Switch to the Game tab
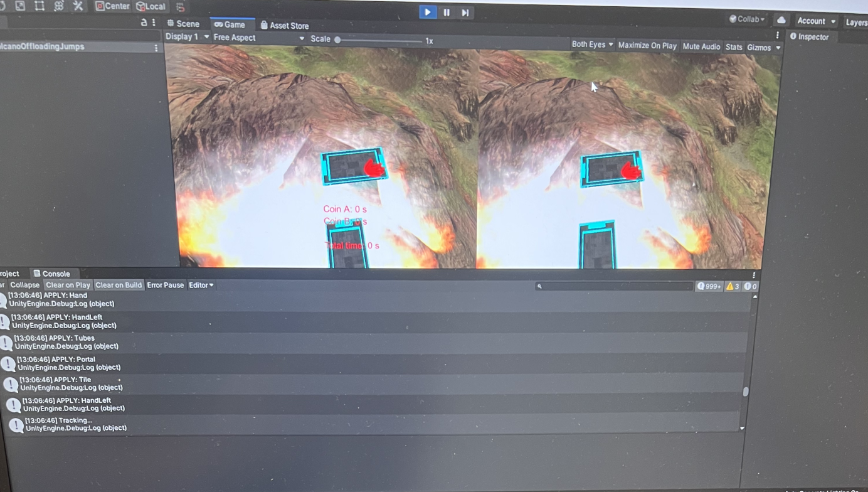The height and width of the screenshot is (492, 868). [x=230, y=24]
